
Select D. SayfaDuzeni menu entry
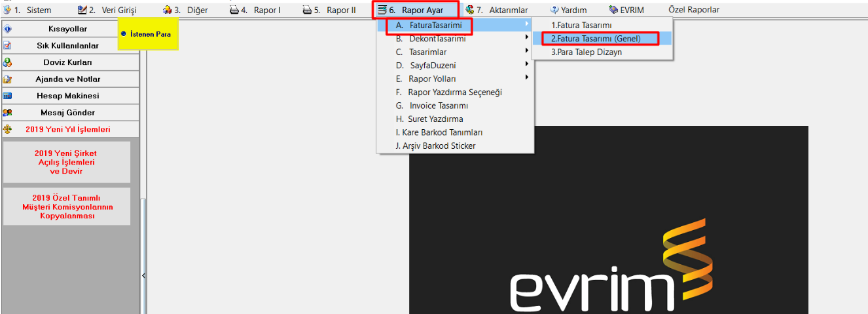(x=454, y=66)
